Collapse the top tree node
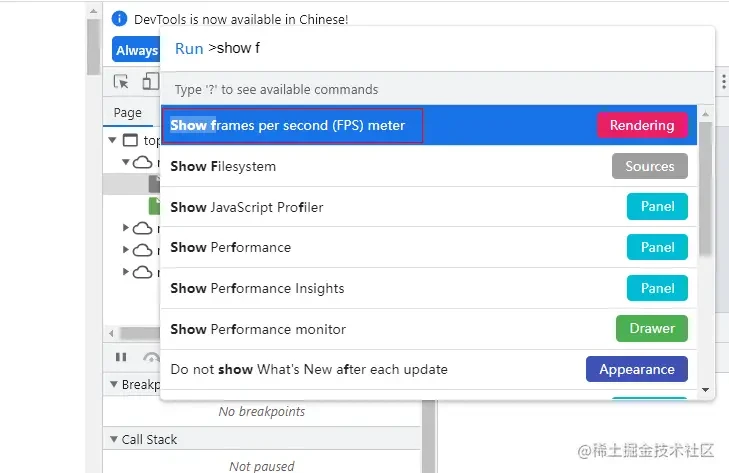 [x=112, y=140]
